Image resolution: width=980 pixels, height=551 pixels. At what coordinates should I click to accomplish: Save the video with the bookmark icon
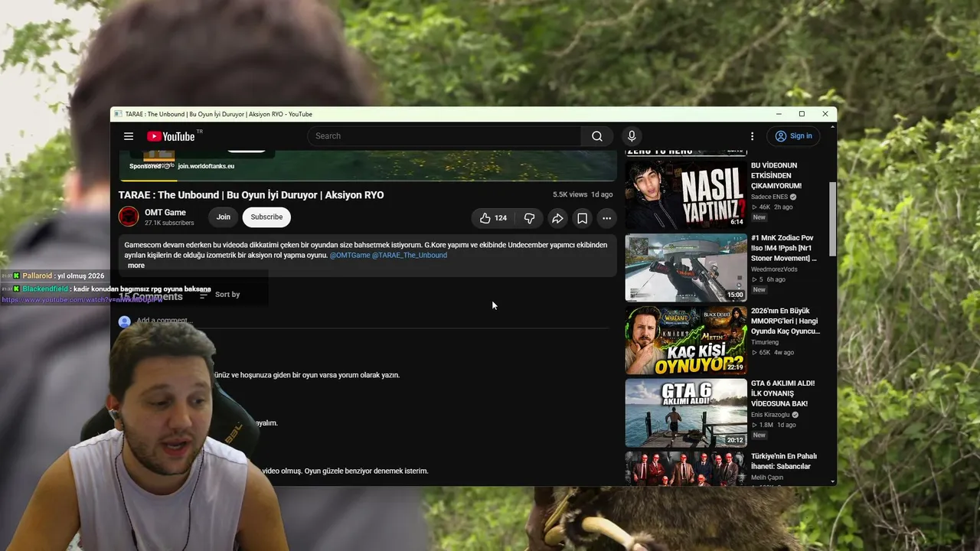click(582, 218)
